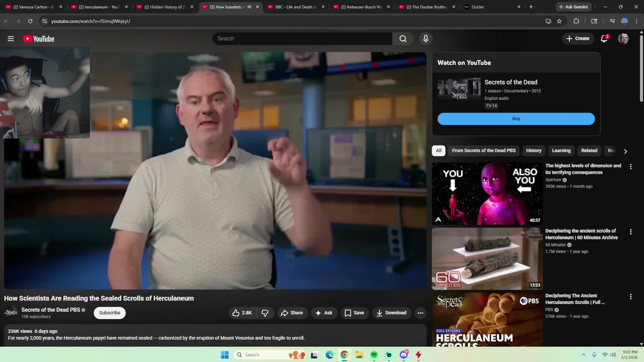Open the account avatar menu
Screen dimensions: 644x362
pyautogui.click(x=623, y=39)
